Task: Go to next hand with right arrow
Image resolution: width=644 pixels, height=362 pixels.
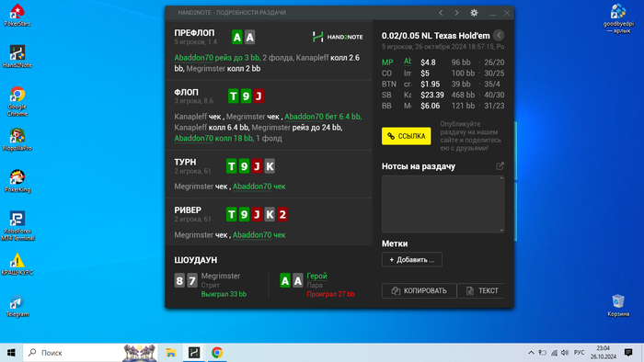Action: (456, 13)
